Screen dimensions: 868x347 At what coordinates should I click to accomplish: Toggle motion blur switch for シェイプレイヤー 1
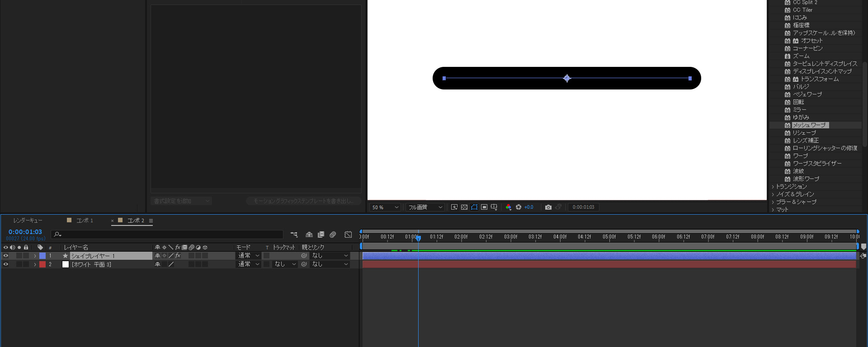tap(192, 256)
